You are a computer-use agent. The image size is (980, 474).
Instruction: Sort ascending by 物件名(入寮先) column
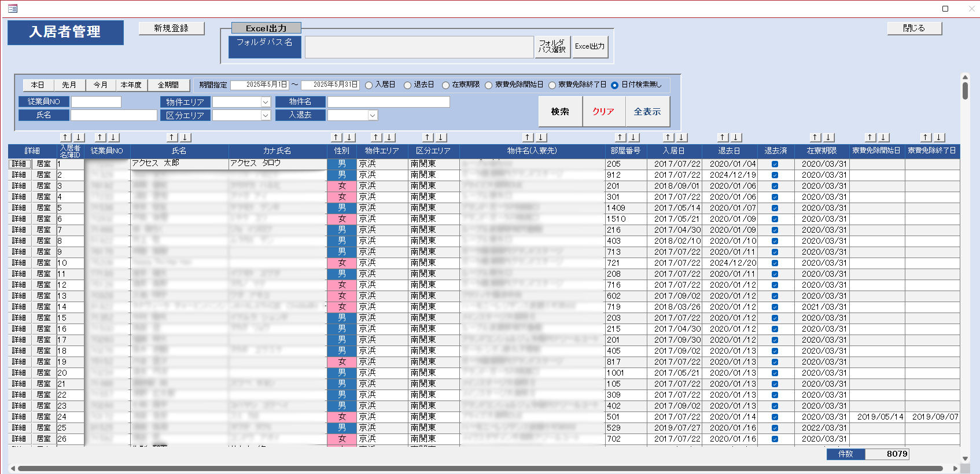(528, 137)
